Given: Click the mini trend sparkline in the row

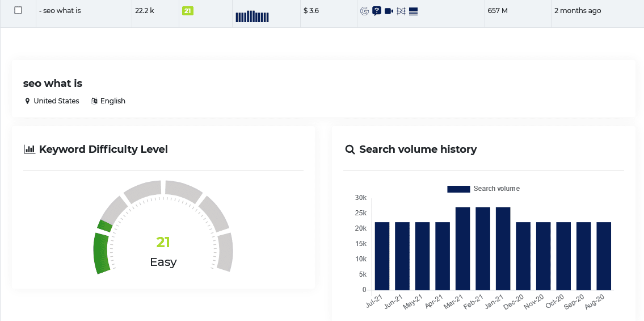Looking at the screenshot, I should click(252, 16).
